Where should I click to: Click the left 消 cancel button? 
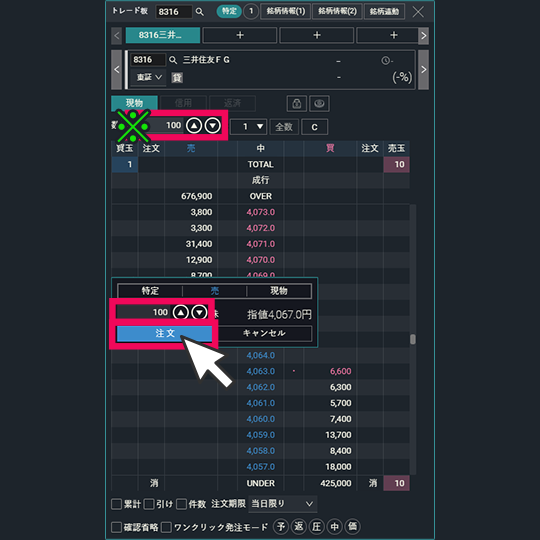coord(154,483)
